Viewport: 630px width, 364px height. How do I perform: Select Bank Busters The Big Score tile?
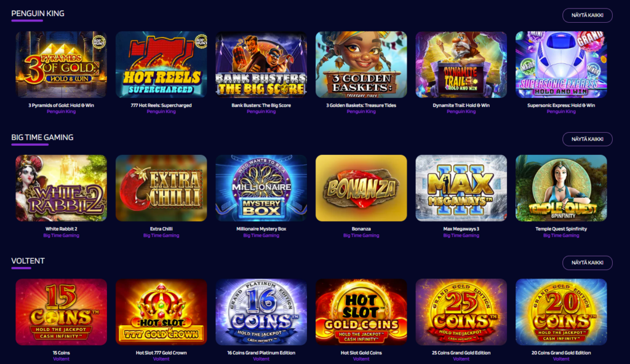pyautogui.click(x=261, y=65)
